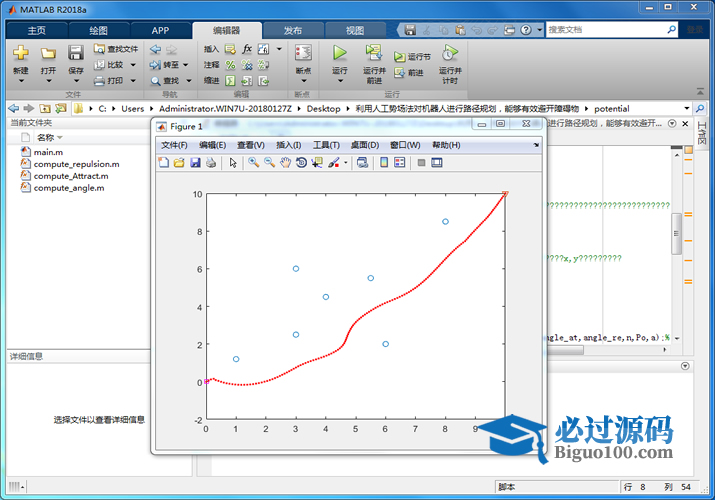This screenshot has height=500, width=715.
Task: Click Advance (前进) button
Action: coord(409,72)
